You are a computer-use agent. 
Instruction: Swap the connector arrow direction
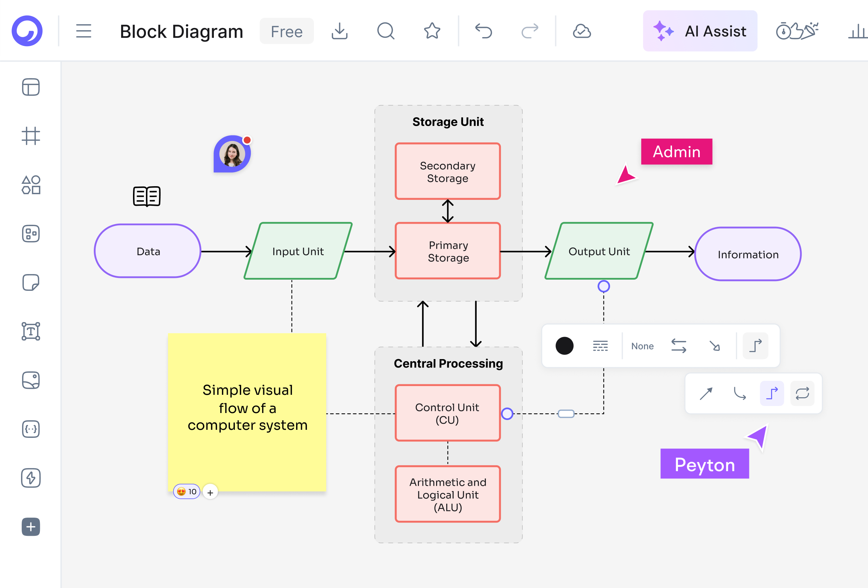pyautogui.click(x=679, y=346)
